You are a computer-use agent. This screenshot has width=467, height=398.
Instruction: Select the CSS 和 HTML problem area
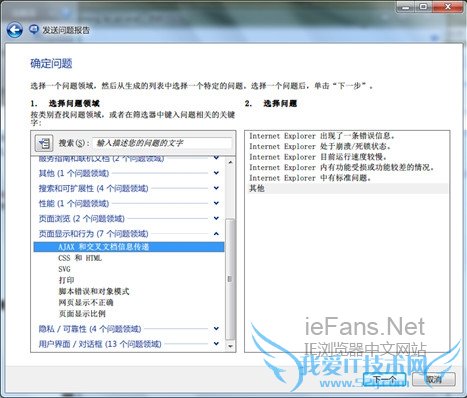[80, 258]
